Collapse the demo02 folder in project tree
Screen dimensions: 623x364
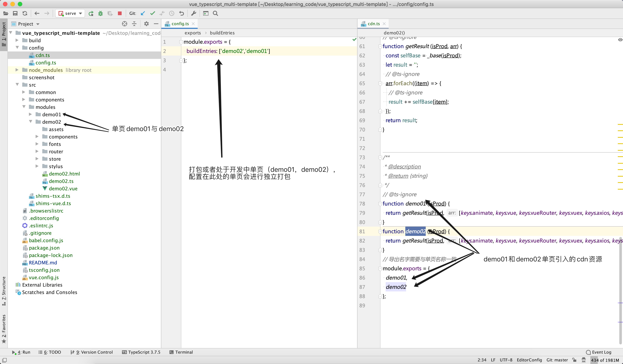31,122
